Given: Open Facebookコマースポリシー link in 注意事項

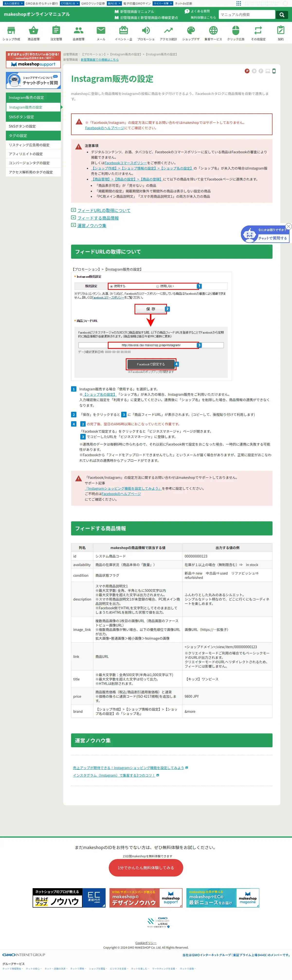Looking at the screenshot, I should tap(126, 163).
